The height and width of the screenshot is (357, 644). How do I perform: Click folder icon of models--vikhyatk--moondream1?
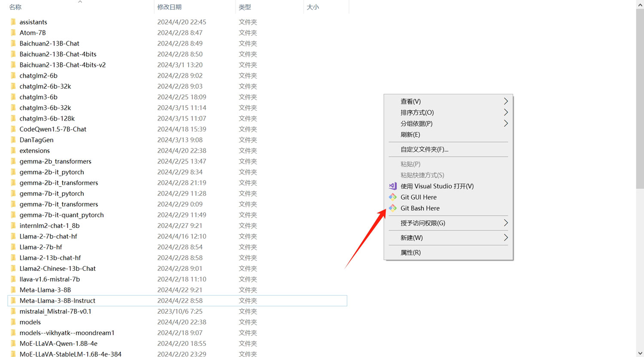coord(13,333)
